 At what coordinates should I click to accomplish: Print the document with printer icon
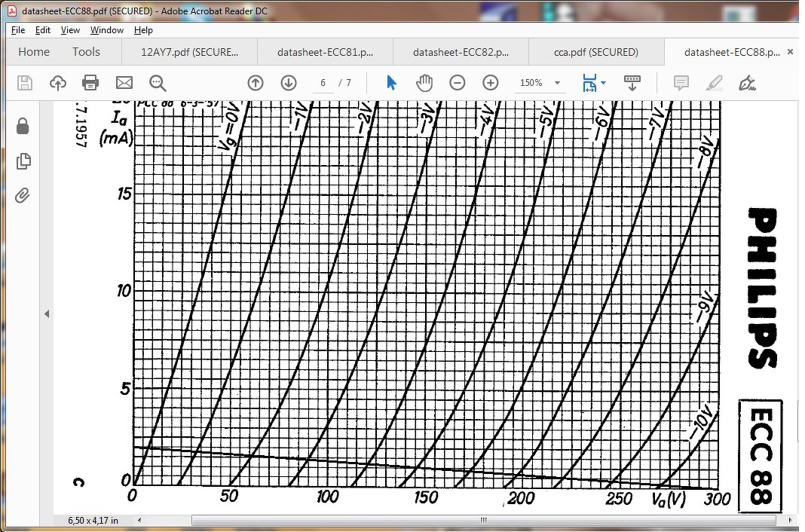click(90, 83)
